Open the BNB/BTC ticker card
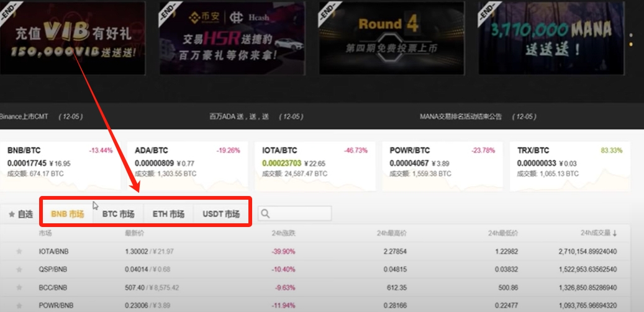Screen dimensions: 644x312 60,166
